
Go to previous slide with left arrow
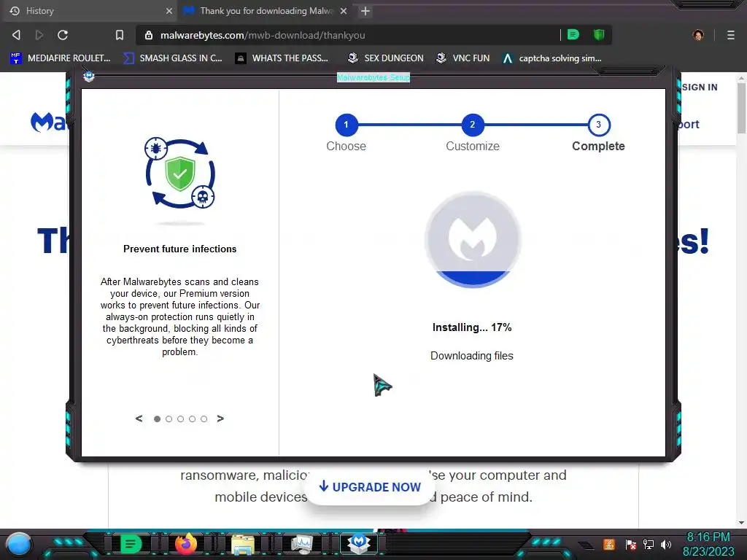click(139, 419)
